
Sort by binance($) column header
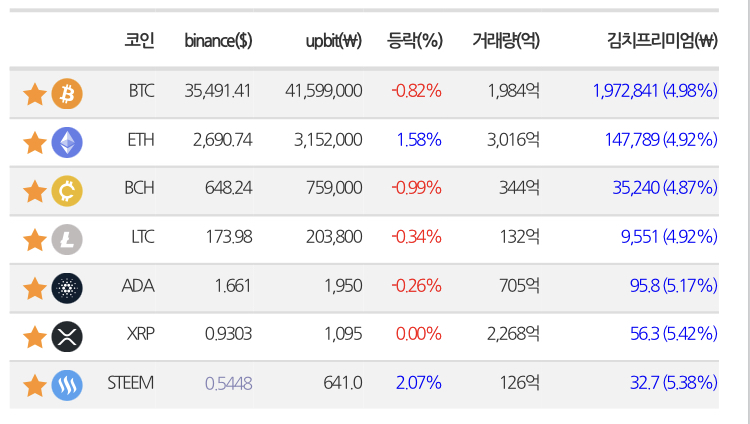(x=218, y=41)
